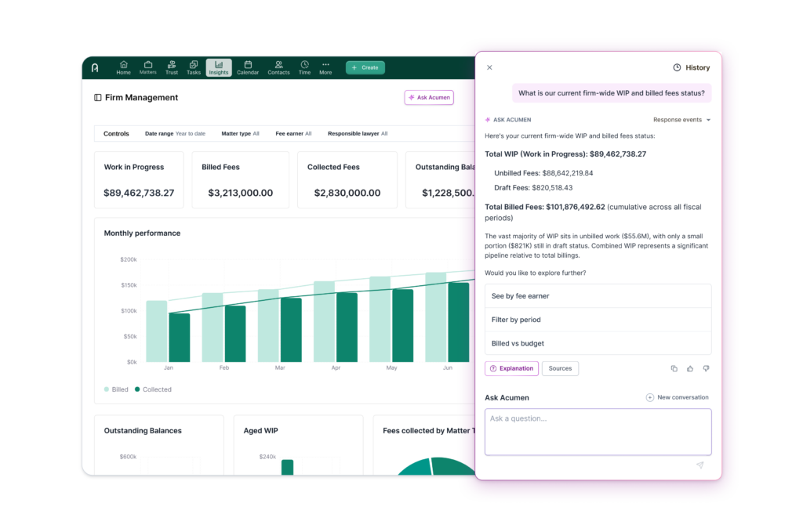Open conversation History

point(692,67)
